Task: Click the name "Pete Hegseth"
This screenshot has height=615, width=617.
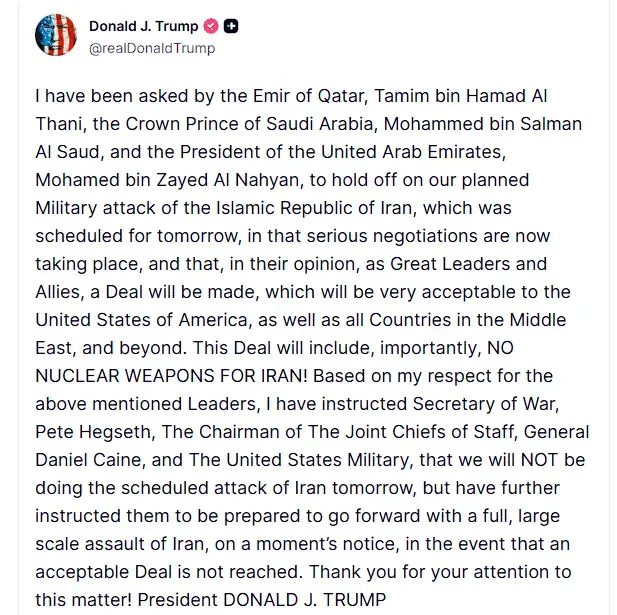Action: 93,432
